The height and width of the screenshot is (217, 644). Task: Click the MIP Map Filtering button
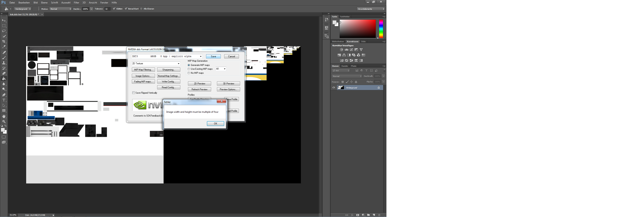[143, 70]
